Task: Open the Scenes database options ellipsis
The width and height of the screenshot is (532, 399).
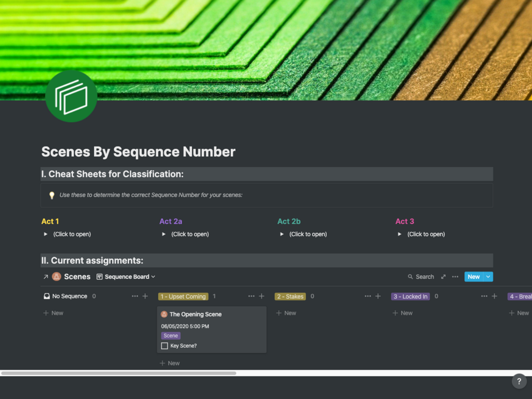Action: [455, 277]
